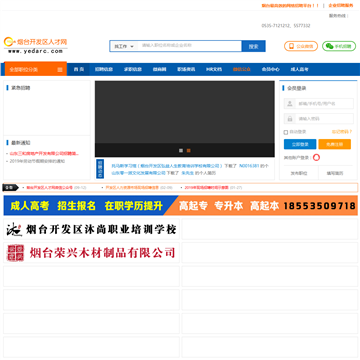Viewport: 360px width, 360px height.
Task: Select the first gray carousel dot
Action: tap(181, 151)
